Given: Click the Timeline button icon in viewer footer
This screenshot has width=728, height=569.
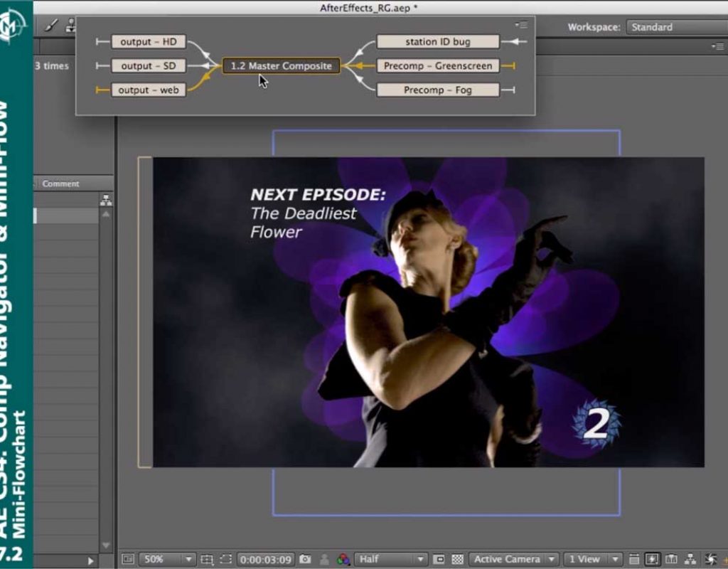Looking at the screenshot, I should click(671, 559).
